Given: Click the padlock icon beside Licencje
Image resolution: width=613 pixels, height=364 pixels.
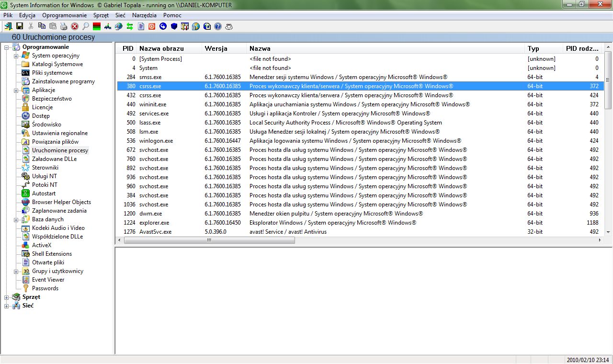Looking at the screenshot, I should [x=25, y=107].
